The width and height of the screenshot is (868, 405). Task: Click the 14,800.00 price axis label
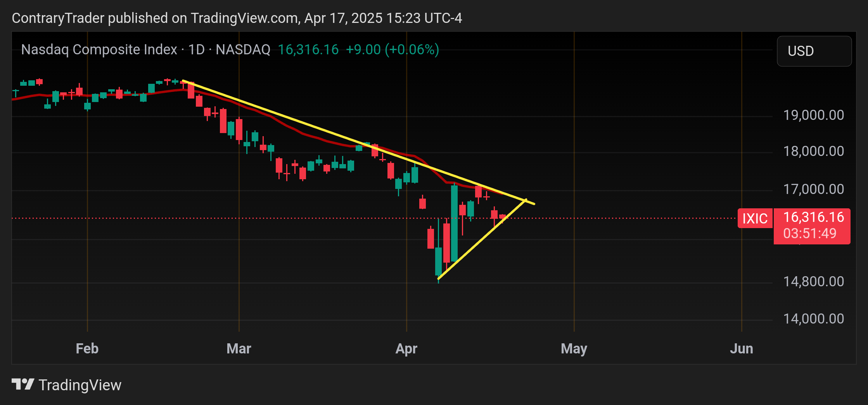coord(814,282)
